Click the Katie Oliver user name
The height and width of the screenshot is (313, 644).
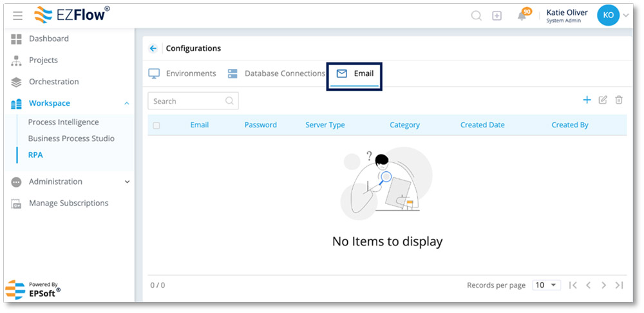[x=567, y=13]
